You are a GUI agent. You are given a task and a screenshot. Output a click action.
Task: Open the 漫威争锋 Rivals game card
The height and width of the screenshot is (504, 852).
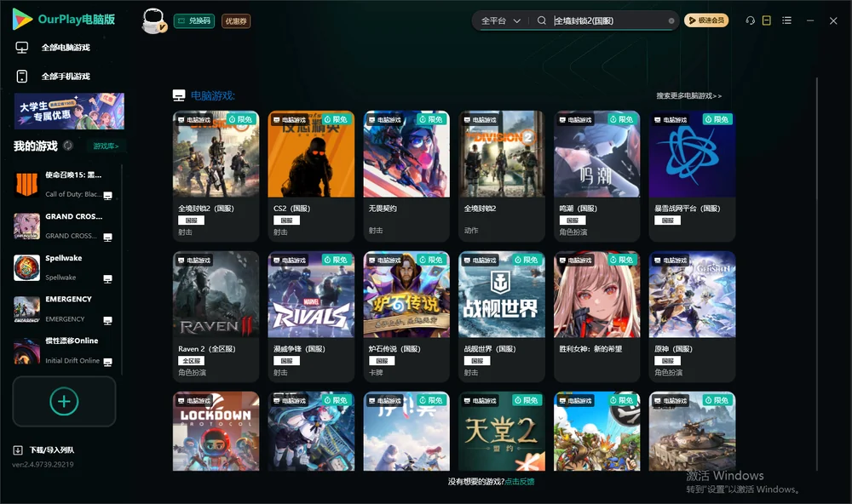click(311, 317)
